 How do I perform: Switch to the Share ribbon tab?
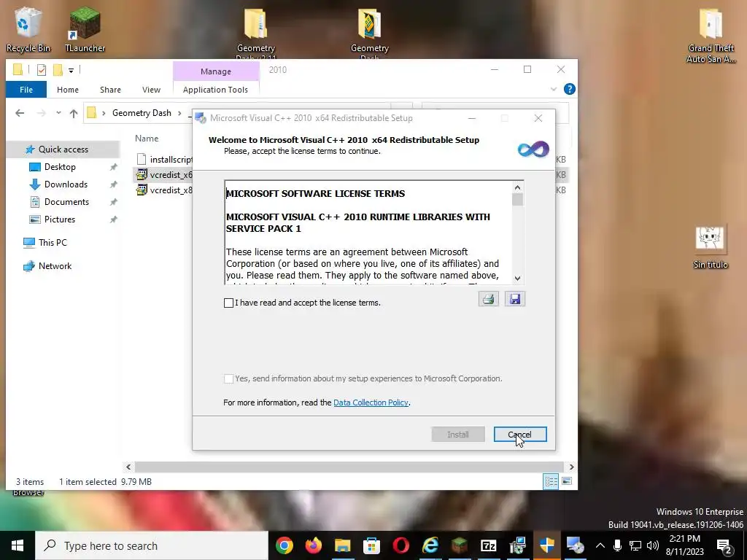(110, 90)
